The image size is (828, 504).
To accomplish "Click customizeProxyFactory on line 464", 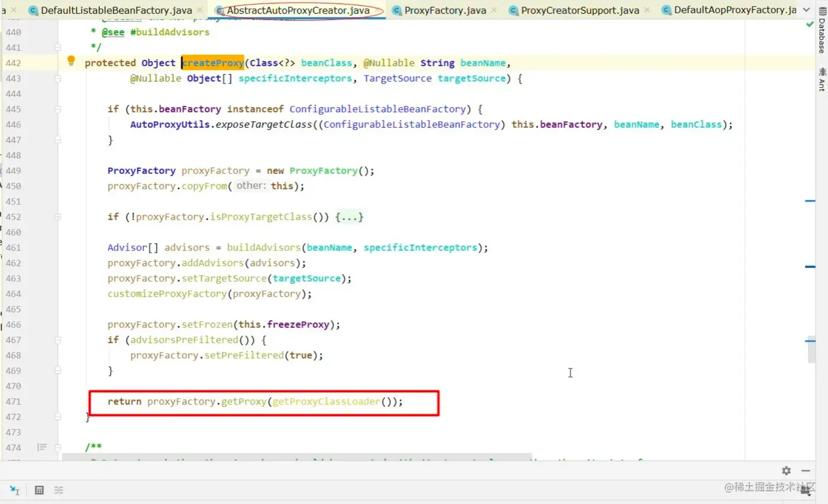I will pyautogui.click(x=167, y=294).
